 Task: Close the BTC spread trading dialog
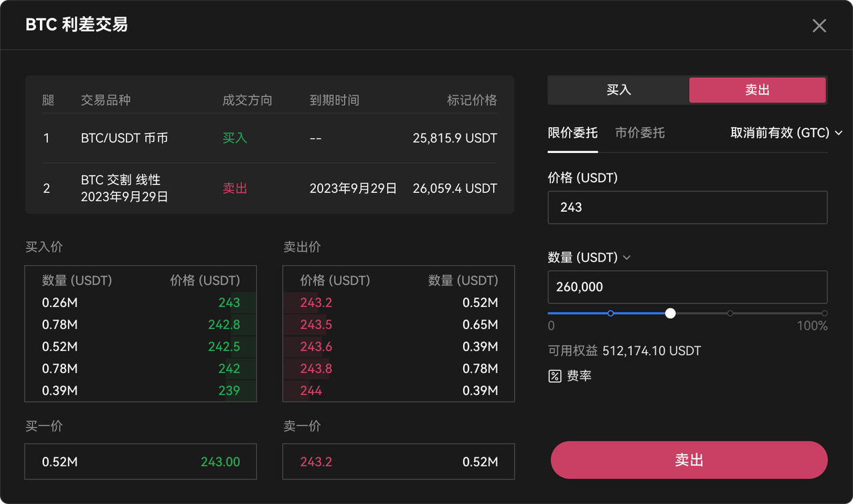(819, 26)
